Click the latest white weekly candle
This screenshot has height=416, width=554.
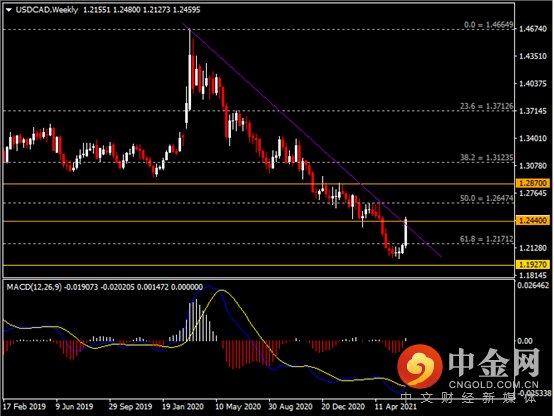pyautogui.click(x=406, y=232)
